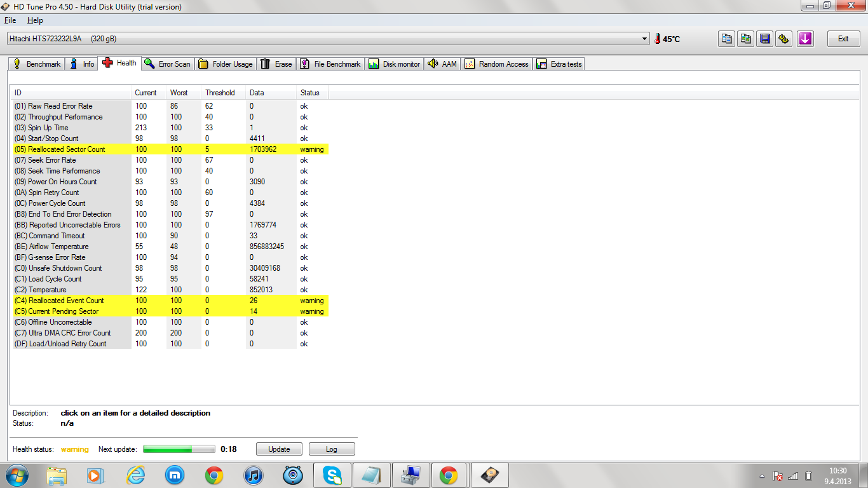Open the Extra tests tab
Viewport: 868px width, 488px height.
tap(559, 64)
